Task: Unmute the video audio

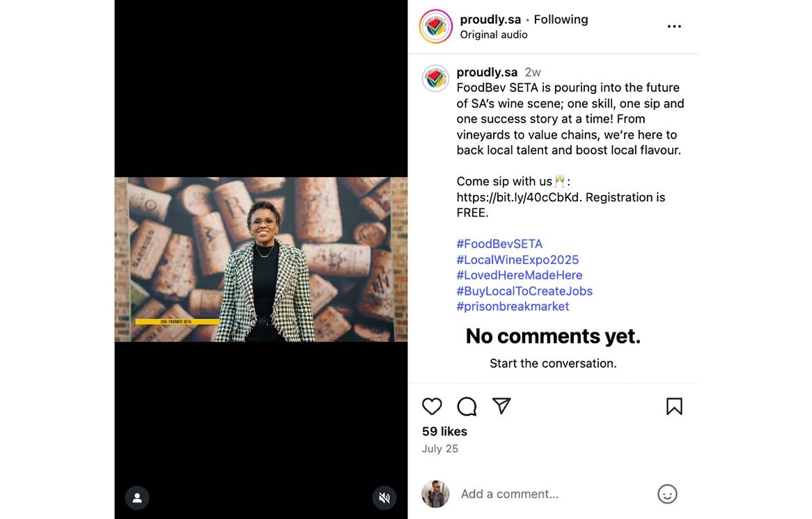Action: click(x=384, y=497)
